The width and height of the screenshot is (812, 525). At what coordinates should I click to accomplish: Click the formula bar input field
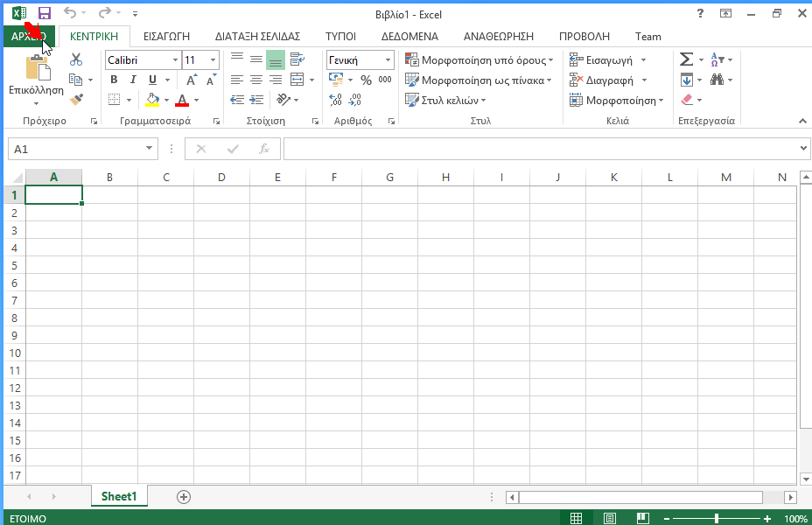click(x=541, y=149)
